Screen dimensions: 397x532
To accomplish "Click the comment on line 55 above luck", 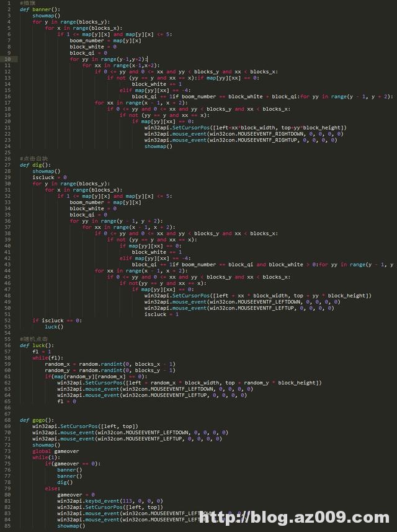I will coord(34,339).
